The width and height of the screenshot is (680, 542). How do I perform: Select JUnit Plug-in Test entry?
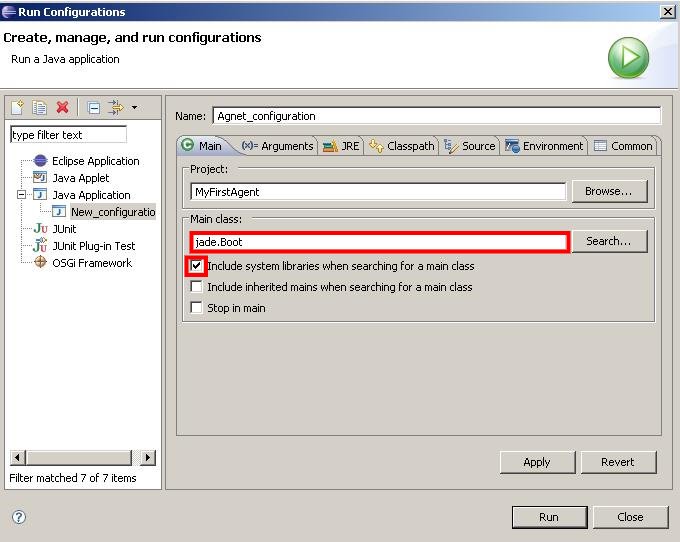pyautogui.click(x=93, y=246)
